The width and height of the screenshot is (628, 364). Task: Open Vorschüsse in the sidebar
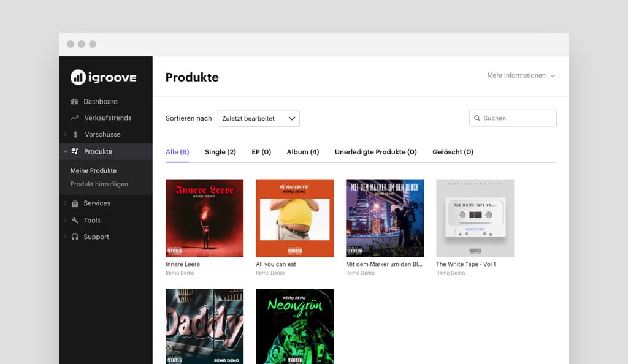click(102, 134)
